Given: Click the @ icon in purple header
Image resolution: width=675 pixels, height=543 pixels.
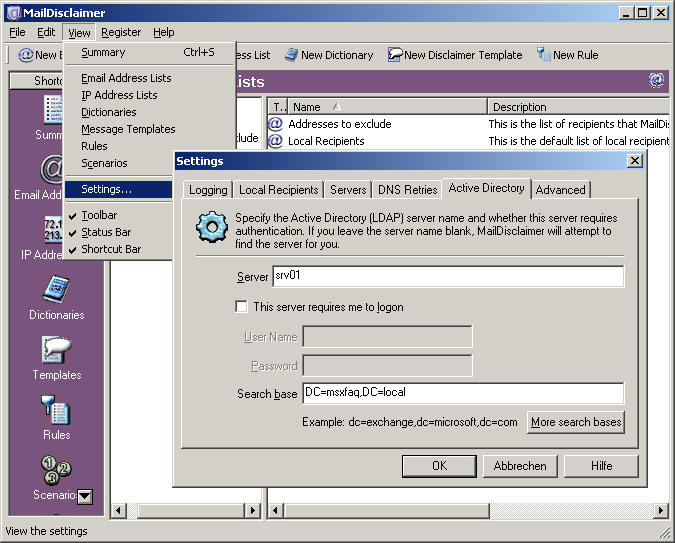Looking at the screenshot, I should [656, 80].
